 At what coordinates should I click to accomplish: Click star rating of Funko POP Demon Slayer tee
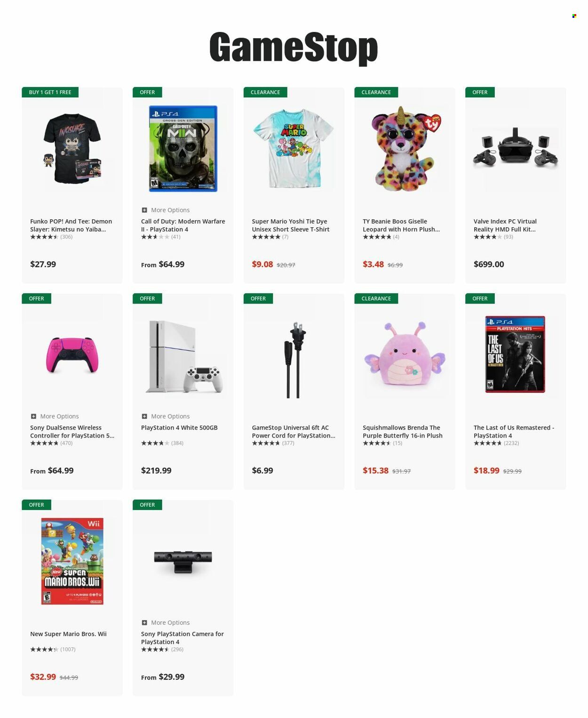(x=44, y=237)
